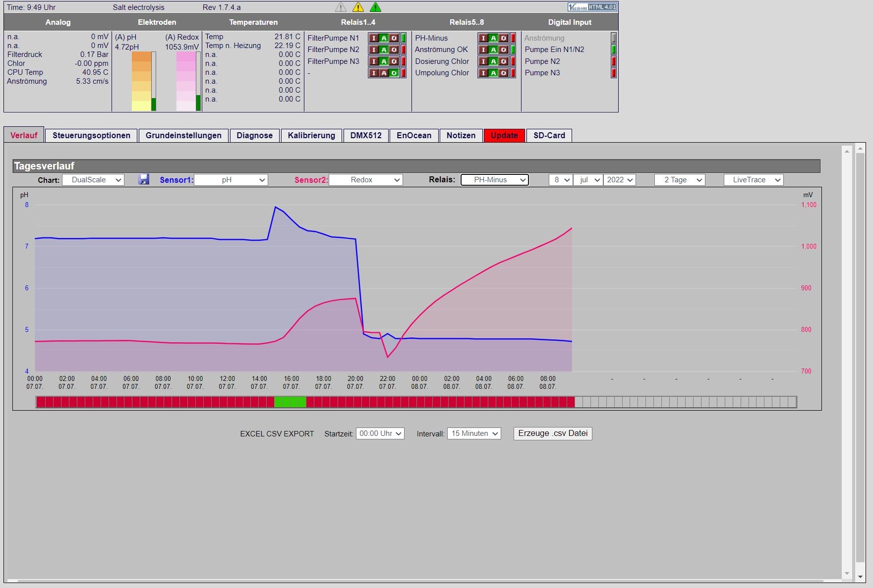
Task: Set FilterPumpe N3 relay to I
Action: pos(374,61)
